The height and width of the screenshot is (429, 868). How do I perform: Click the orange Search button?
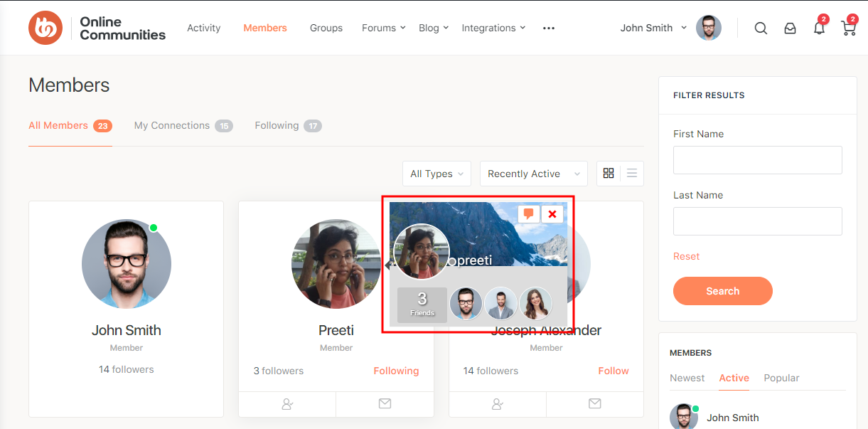pos(722,291)
